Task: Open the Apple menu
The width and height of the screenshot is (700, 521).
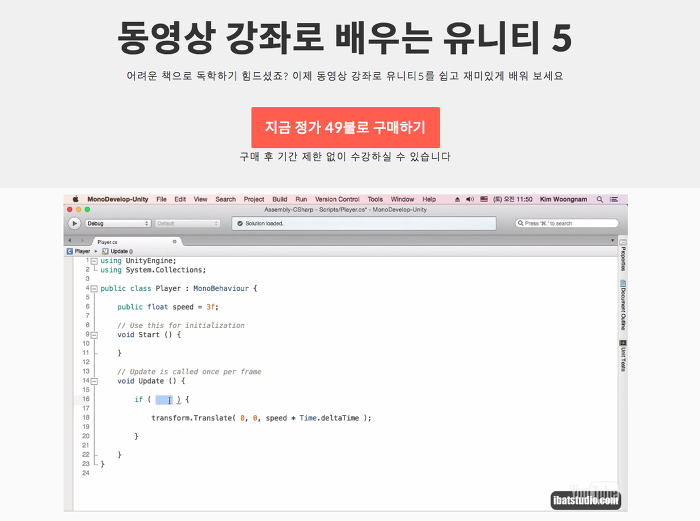Action: tap(75, 199)
